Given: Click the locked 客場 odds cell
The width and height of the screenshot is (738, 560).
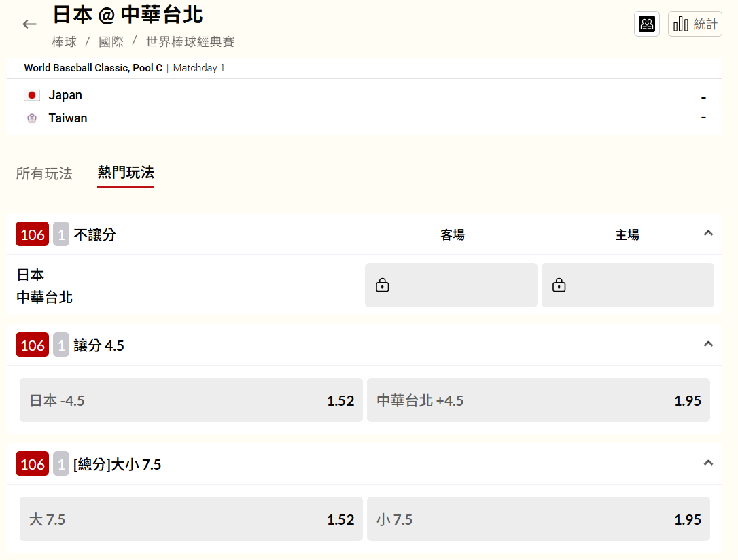Looking at the screenshot, I should (451, 285).
